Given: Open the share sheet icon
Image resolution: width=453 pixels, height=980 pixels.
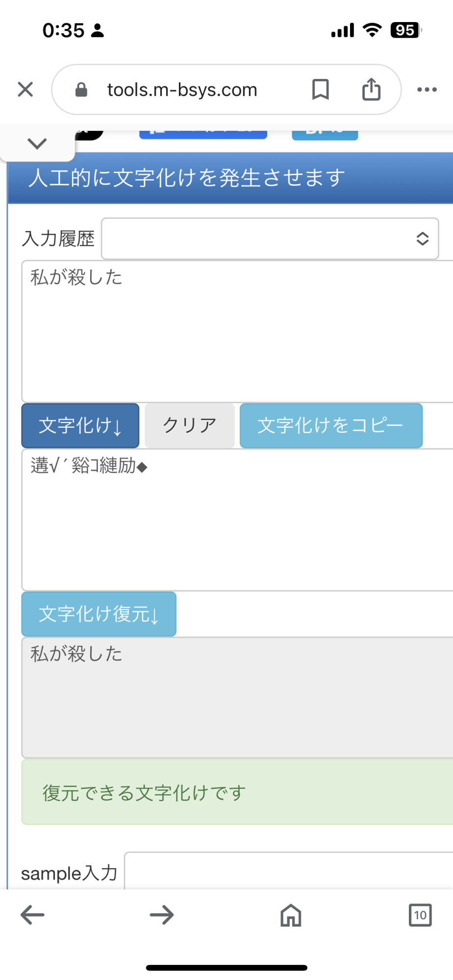Looking at the screenshot, I should [371, 90].
